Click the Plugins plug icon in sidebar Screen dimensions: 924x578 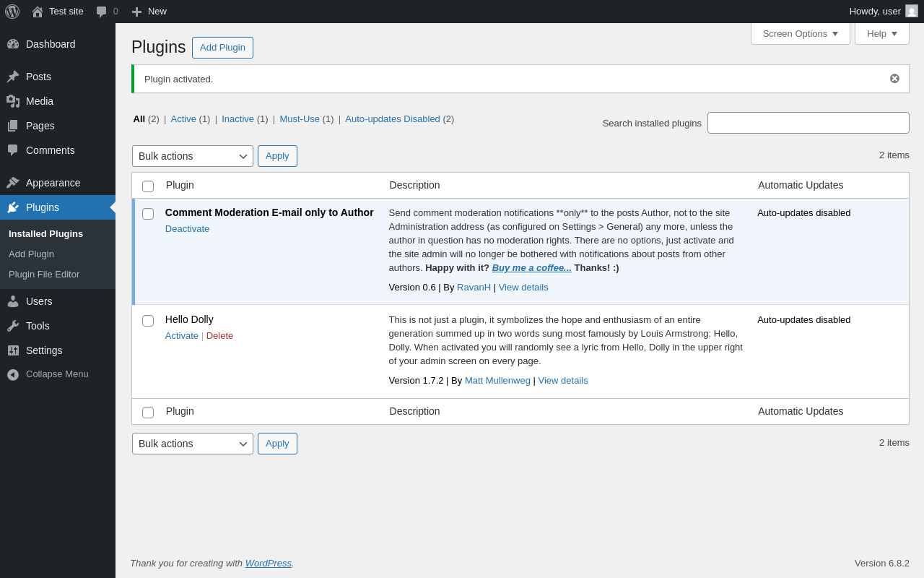click(13, 207)
